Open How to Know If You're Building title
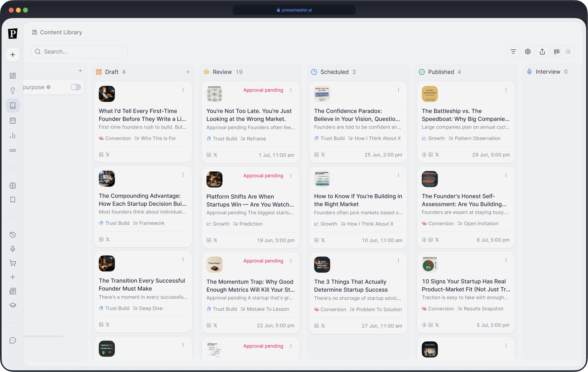The height and width of the screenshot is (372, 588). pyautogui.click(x=358, y=200)
